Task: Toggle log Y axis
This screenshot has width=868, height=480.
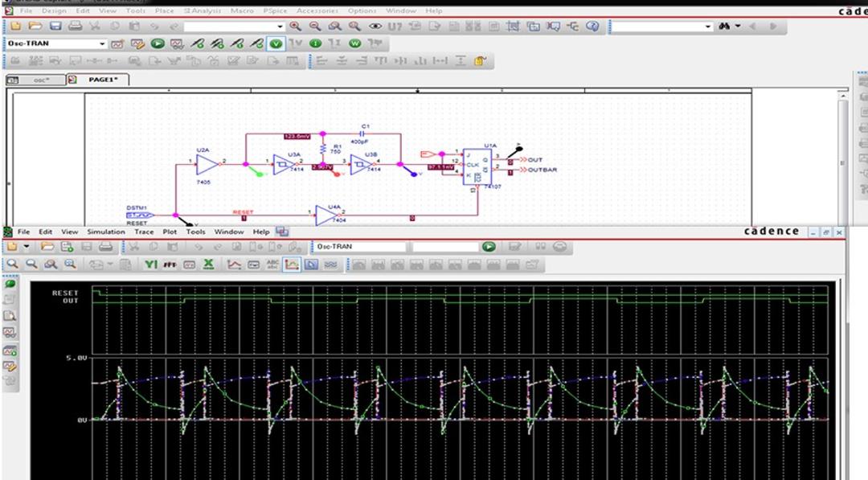Action: click(151, 264)
